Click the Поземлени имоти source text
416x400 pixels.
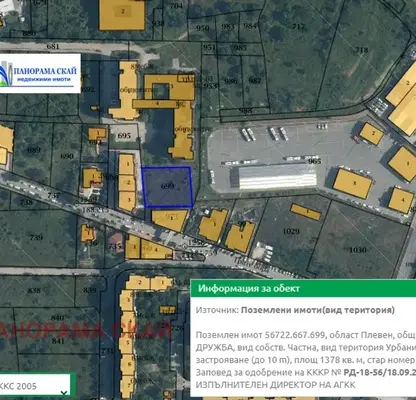(318, 310)
